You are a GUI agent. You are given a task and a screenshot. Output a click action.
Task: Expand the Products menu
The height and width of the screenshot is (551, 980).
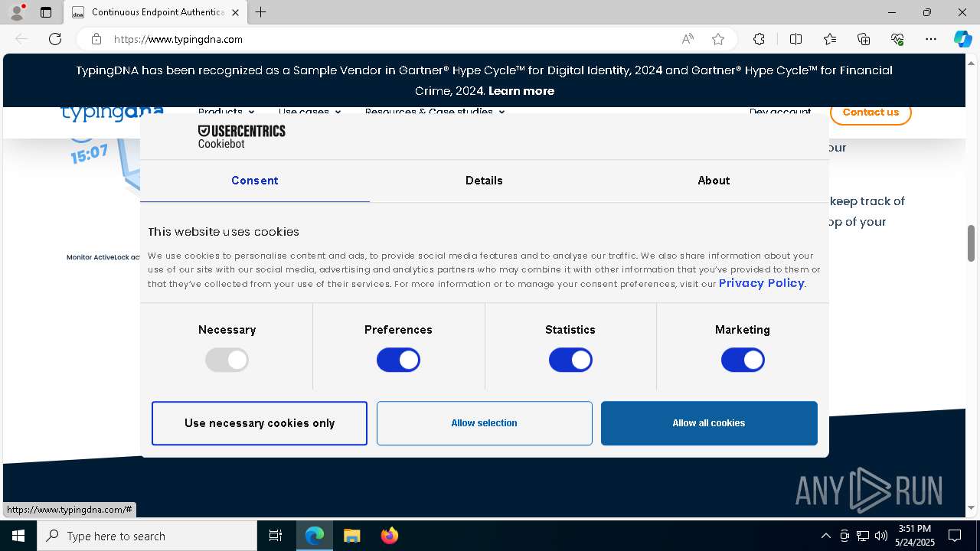pyautogui.click(x=226, y=112)
